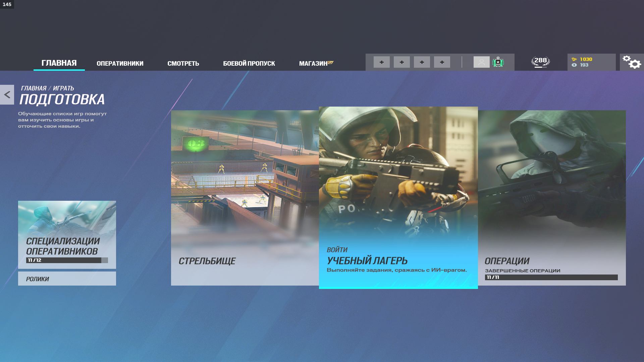Image resolution: width=644 pixels, height=362 pixels.
Task: Click the back arrow button
Action: pyautogui.click(x=7, y=95)
